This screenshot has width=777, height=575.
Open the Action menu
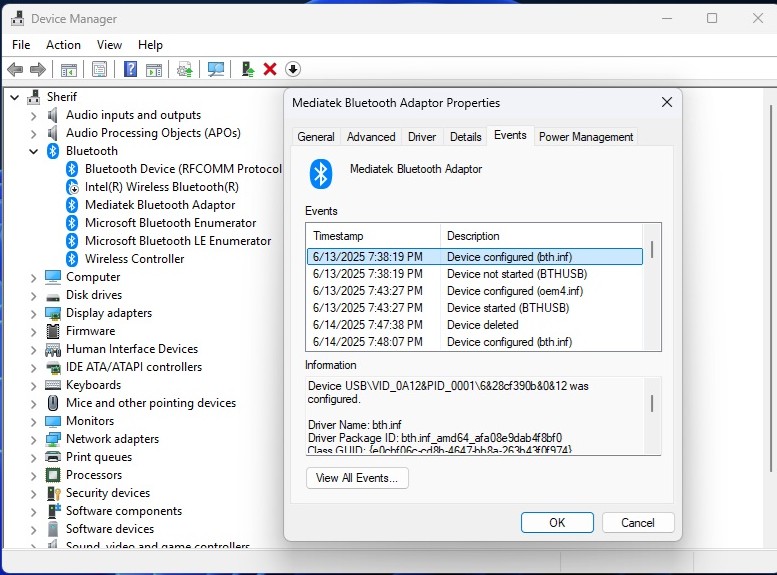point(63,45)
